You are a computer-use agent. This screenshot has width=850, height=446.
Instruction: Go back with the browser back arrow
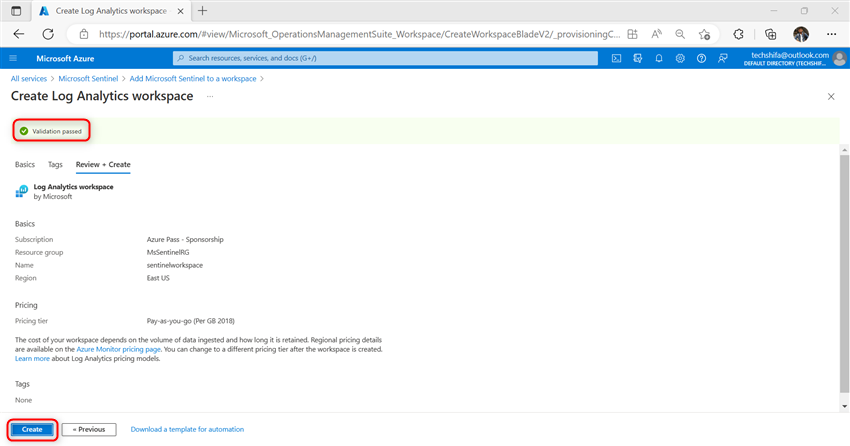click(x=19, y=34)
